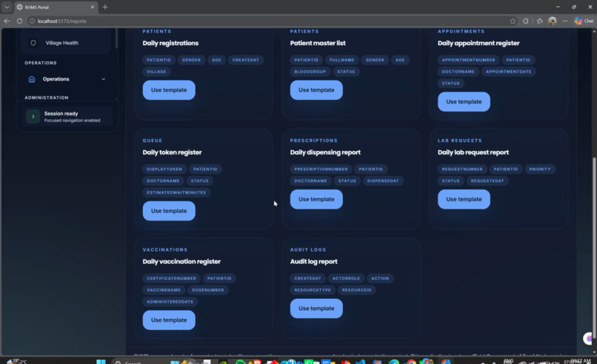Click the FULLNAME tag in Patient master list
The height and width of the screenshot is (364, 597).
[341, 60]
